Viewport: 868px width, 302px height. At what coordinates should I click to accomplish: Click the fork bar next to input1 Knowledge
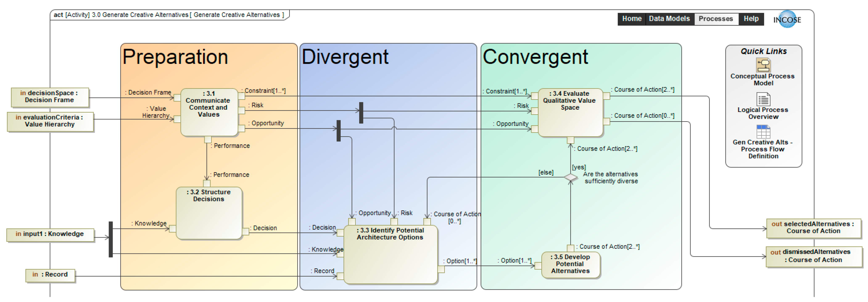(x=111, y=239)
